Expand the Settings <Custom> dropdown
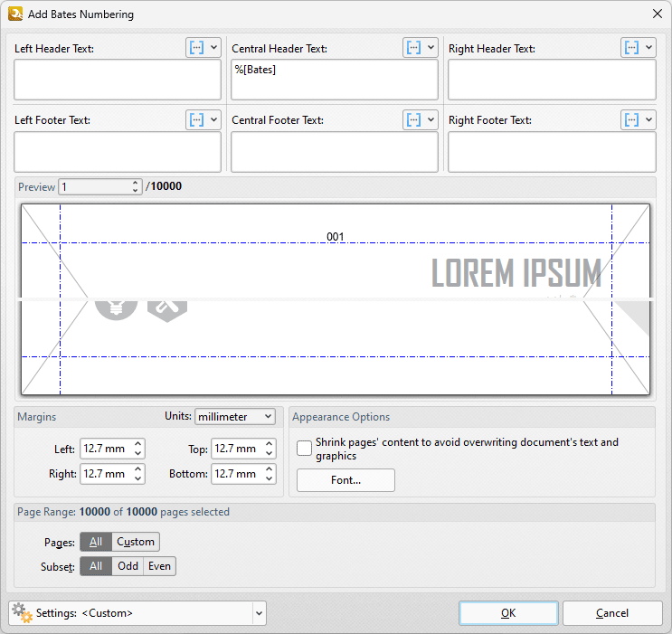This screenshot has width=672, height=634. (260, 613)
